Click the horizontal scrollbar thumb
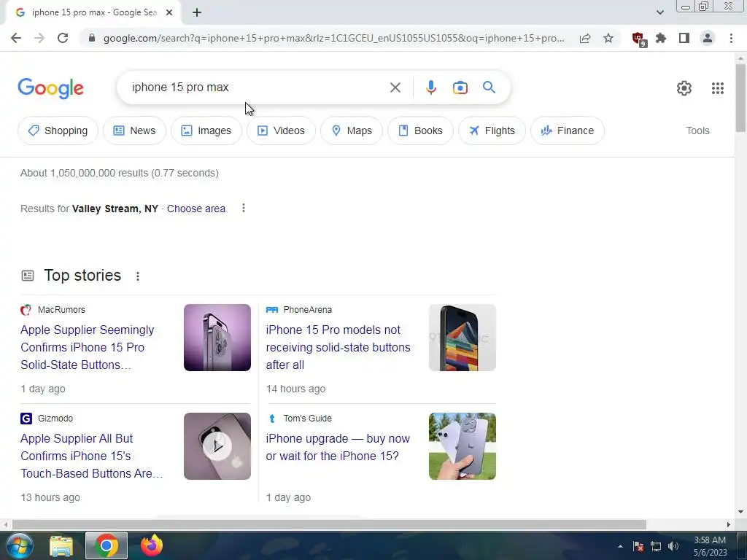Image resolution: width=747 pixels, height=560 pixels. point(329,524)
